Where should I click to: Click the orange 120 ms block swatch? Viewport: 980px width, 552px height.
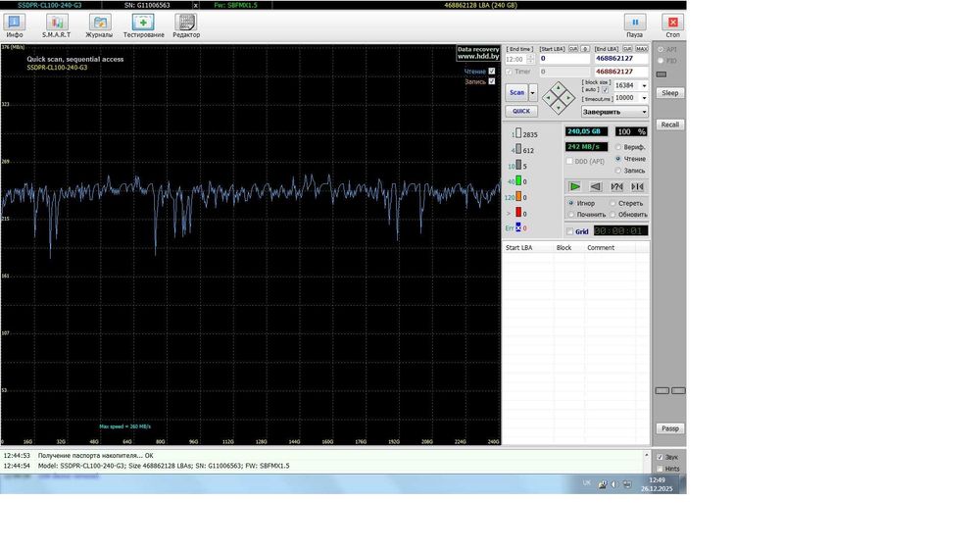518,197
